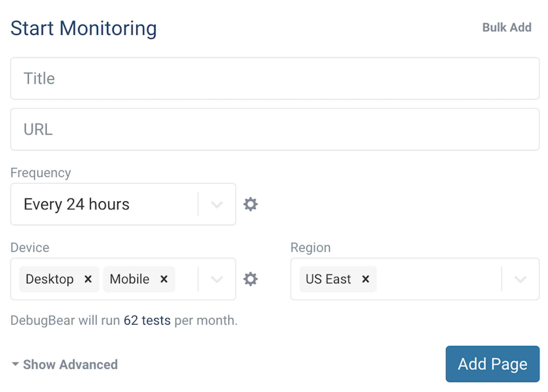This screenshot has width=548, height=392.
Task: Open the Region selection dropdown
Action: coord(521,279)
